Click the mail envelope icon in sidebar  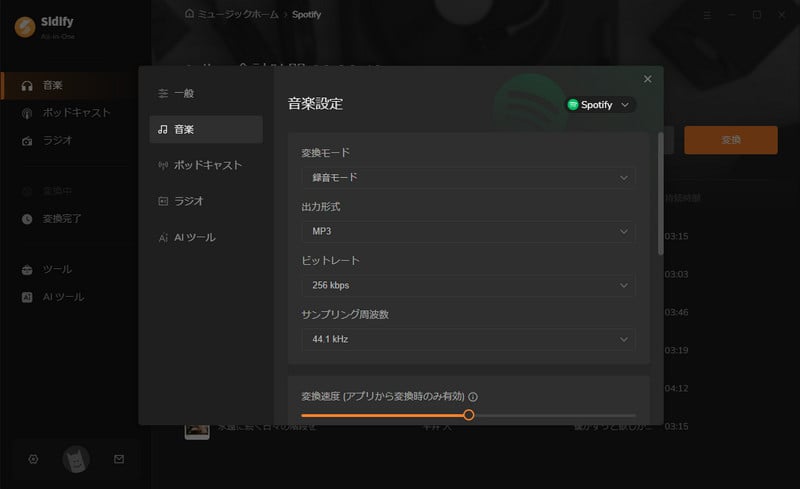119,459
